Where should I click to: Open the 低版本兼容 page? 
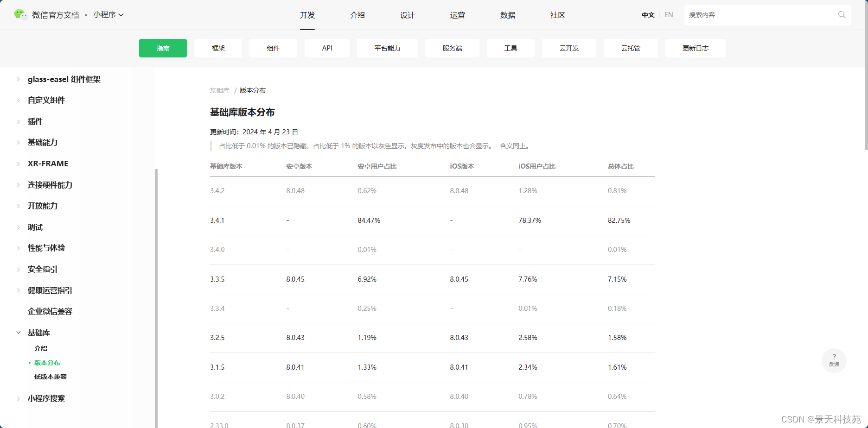(x=50, y=377)
